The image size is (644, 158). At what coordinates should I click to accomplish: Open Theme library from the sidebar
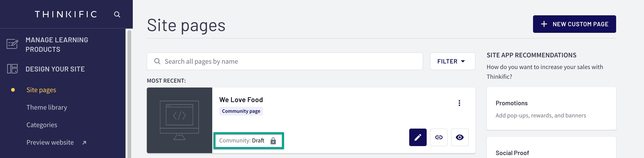tap(47, 107)
